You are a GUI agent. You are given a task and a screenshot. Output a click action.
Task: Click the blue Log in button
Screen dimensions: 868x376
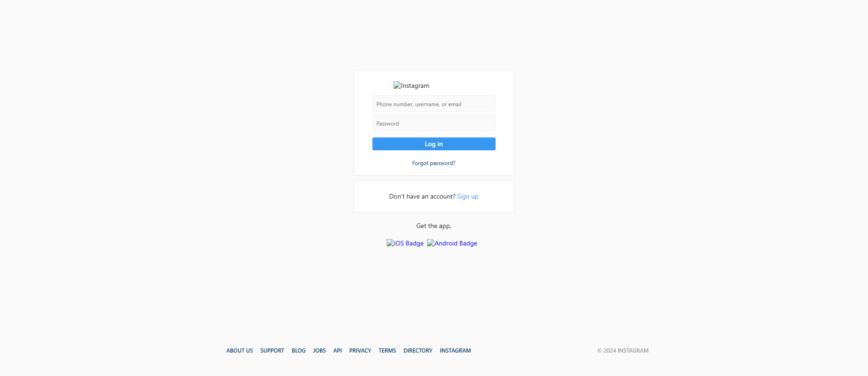[x=434, y=144]
